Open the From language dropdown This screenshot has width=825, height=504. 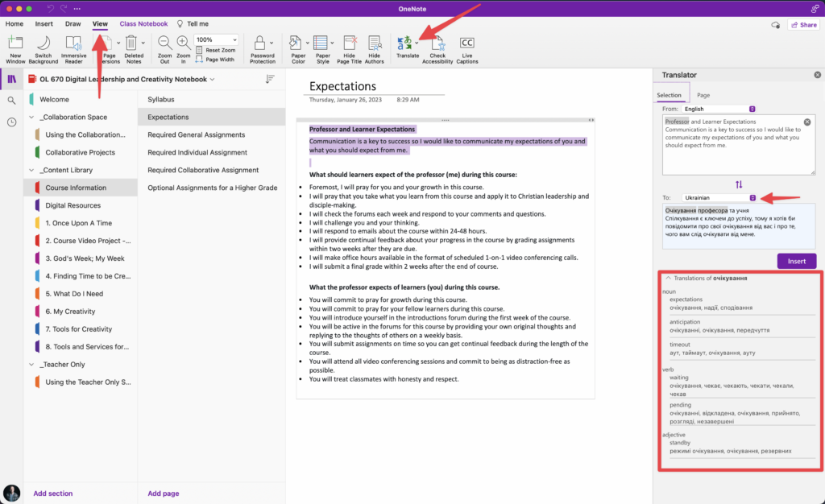[x=752, y=109]
